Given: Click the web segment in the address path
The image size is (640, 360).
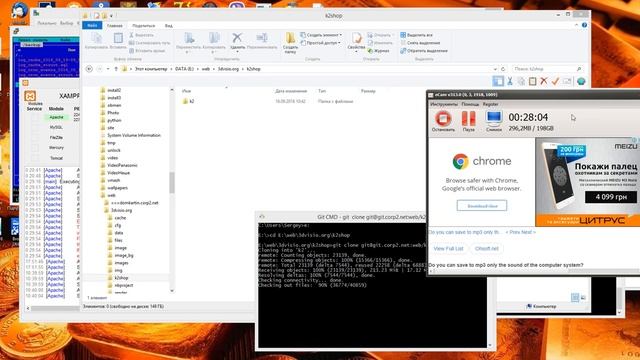Looking at the screenshot, I should click(205, 69).
